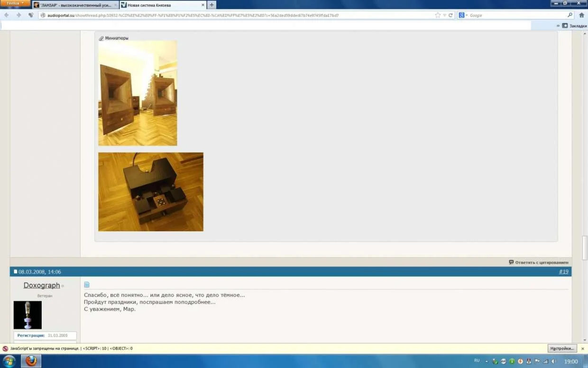Click the RU language indicator
Screen dimensions: 588x368
click(477, 361)
